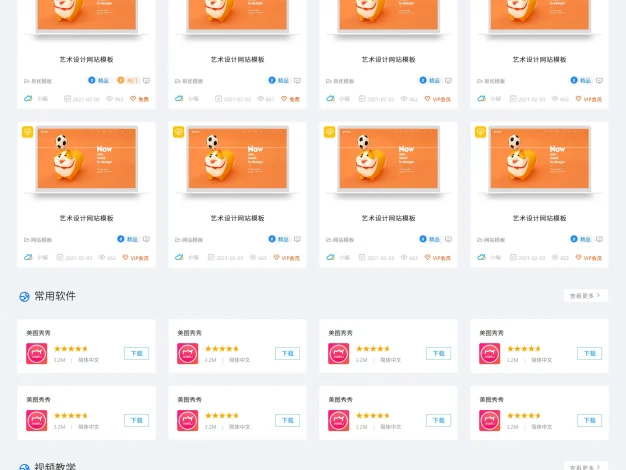Open 查看更多 link beside 常用软件 heading
The width and height of the screenshot is (626, 470).
[586, 296]
